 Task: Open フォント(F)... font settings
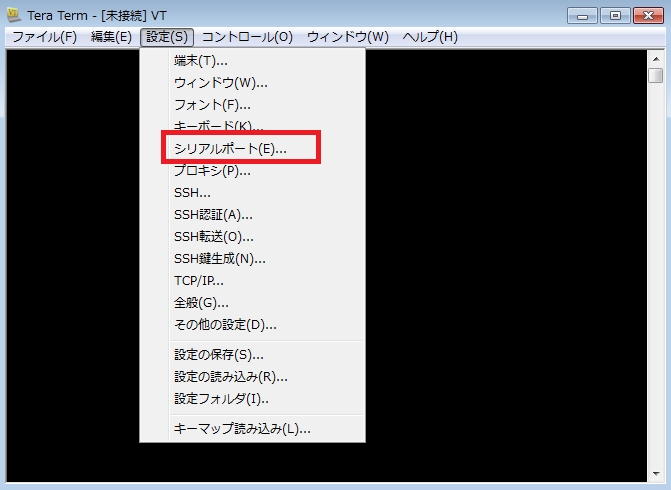pos(252,105)
